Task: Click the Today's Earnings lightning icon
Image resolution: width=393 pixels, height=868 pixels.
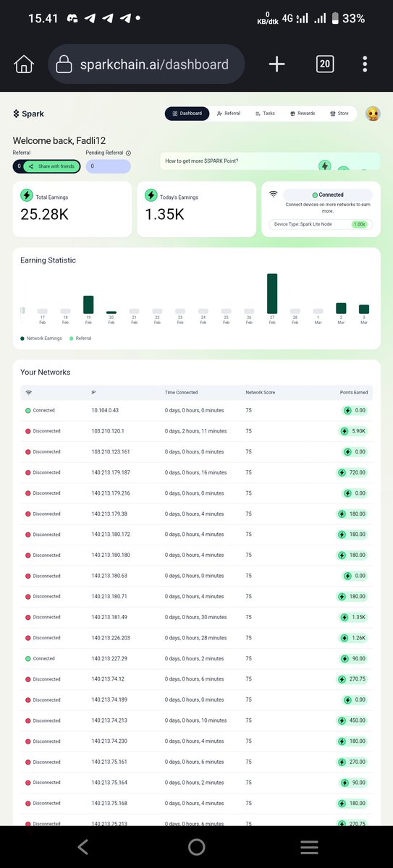Action: pyautogui.click(x=151, y=195)
